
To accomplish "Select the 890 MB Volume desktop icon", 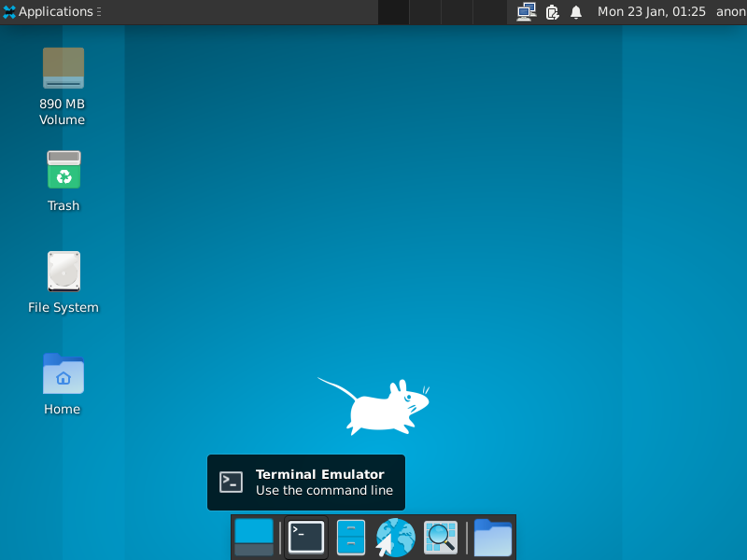I will tap(63, 68).
